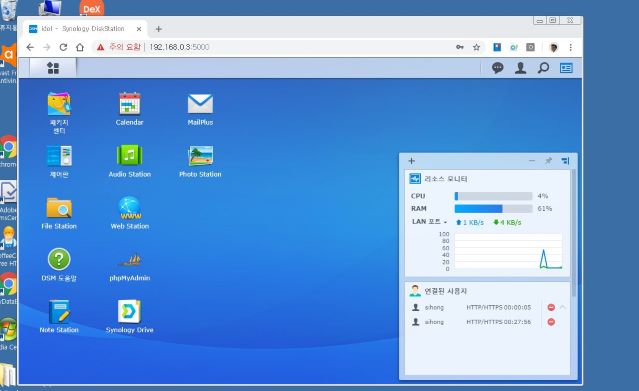Click first sihong user row name
639x391 pixels.
click(x=434, y=307)
